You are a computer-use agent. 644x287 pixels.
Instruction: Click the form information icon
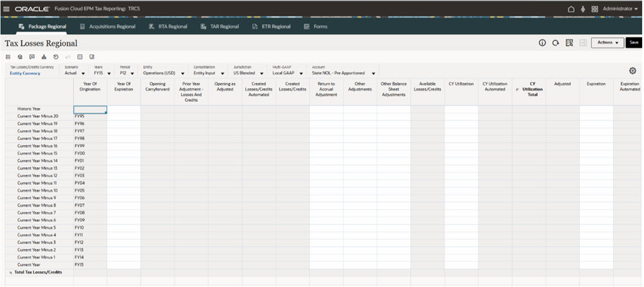542,43
